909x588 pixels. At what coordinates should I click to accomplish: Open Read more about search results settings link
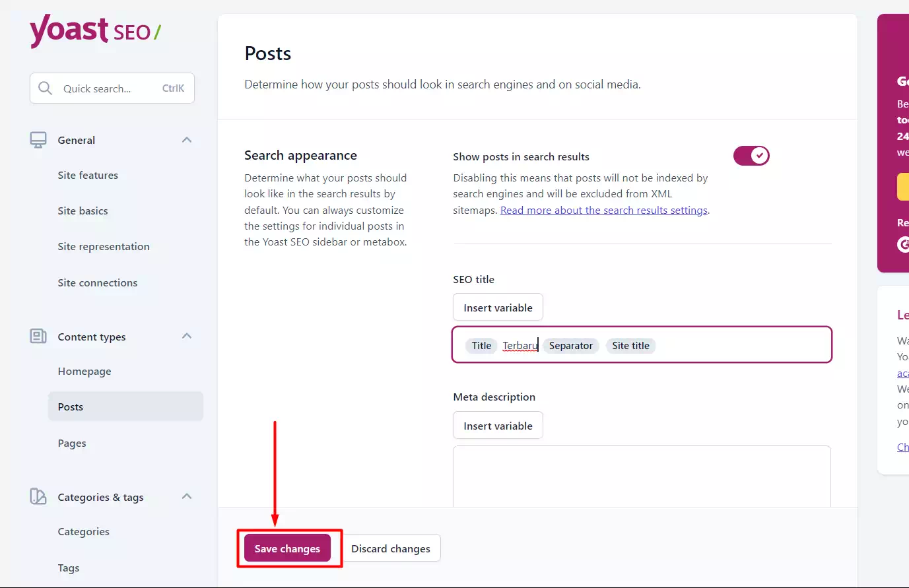(x=604, y=210)
